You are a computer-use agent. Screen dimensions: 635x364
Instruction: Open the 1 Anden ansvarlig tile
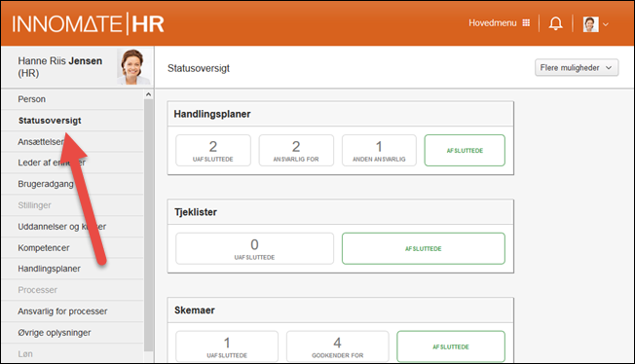point(379,150)
